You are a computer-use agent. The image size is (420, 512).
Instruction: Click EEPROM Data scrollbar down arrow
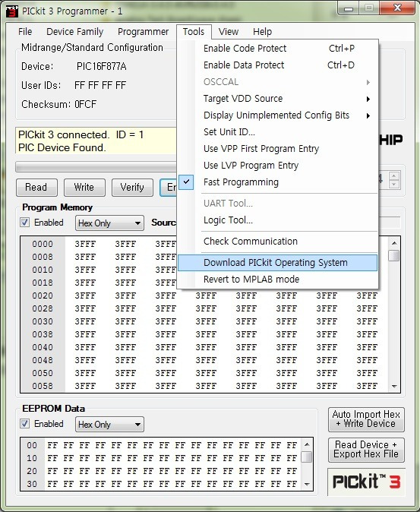307,484
